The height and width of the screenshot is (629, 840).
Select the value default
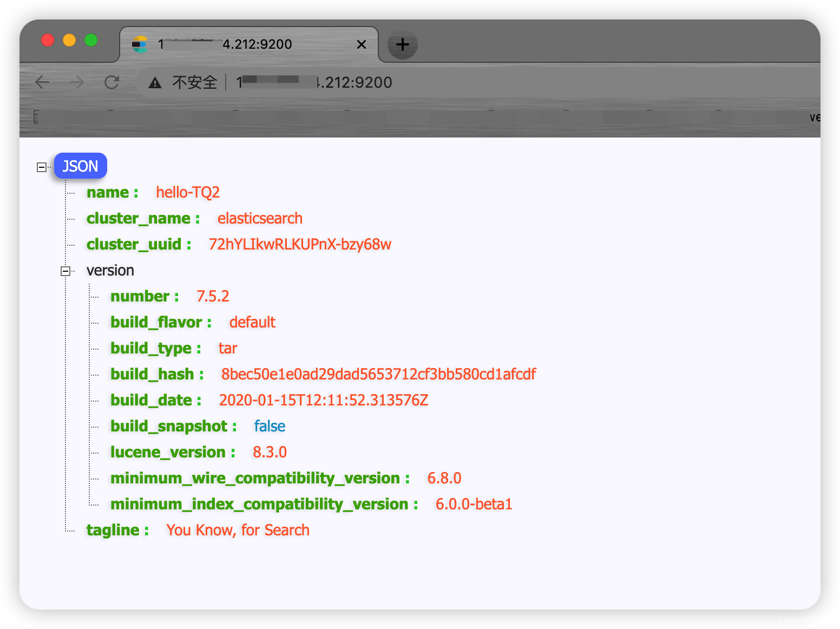252,322
